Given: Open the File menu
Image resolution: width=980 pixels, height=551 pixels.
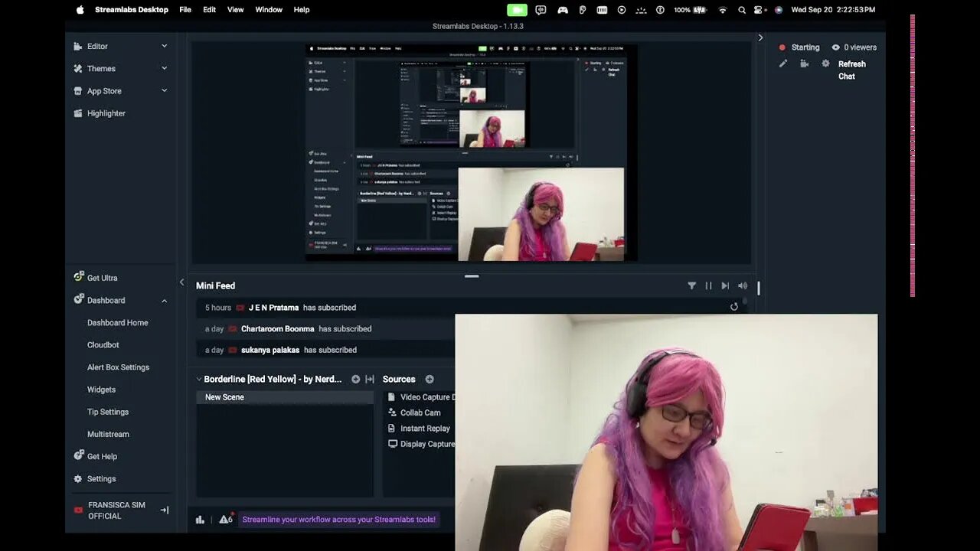Looking at the screenshot, I should (x=185, y=10).
